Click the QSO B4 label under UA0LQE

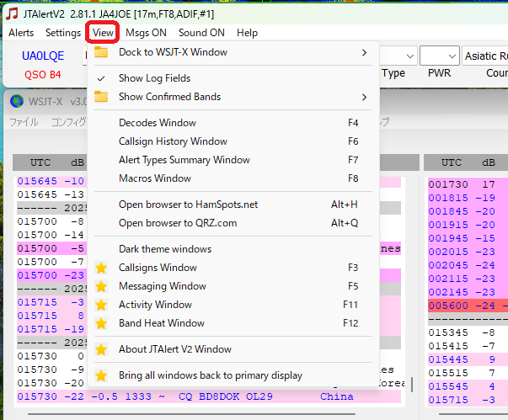[x=43, y=75]
